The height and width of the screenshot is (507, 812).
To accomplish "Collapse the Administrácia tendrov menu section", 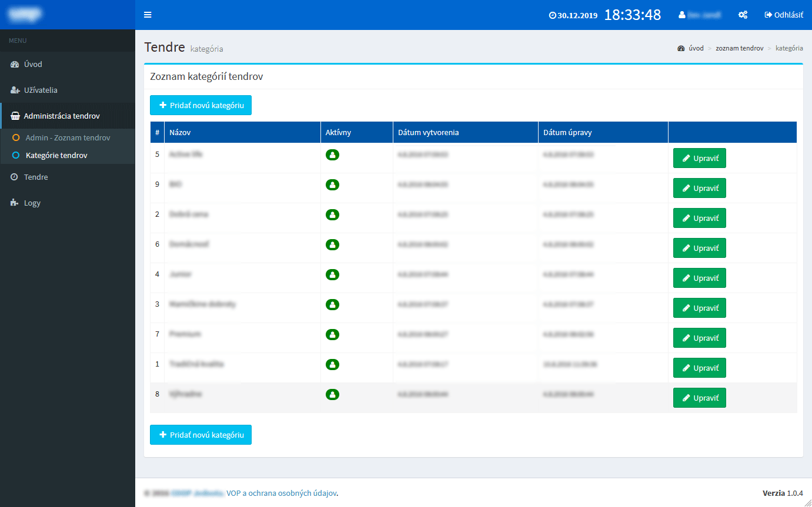I will click(68, 116).
